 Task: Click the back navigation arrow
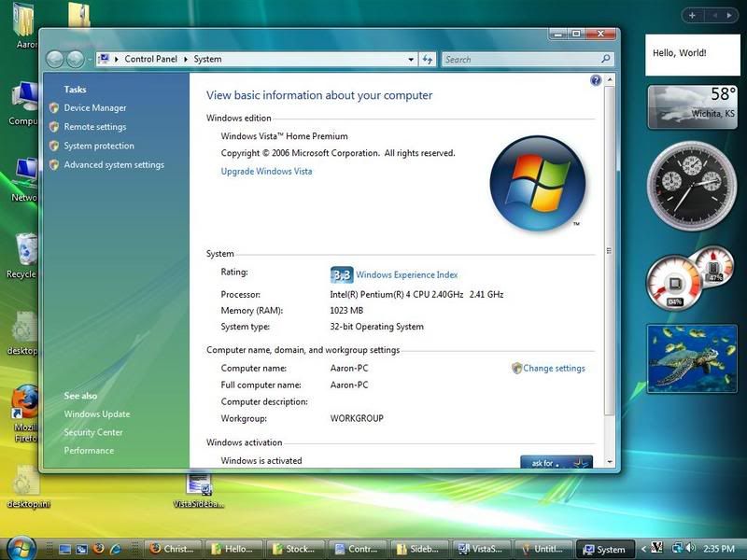55,59
